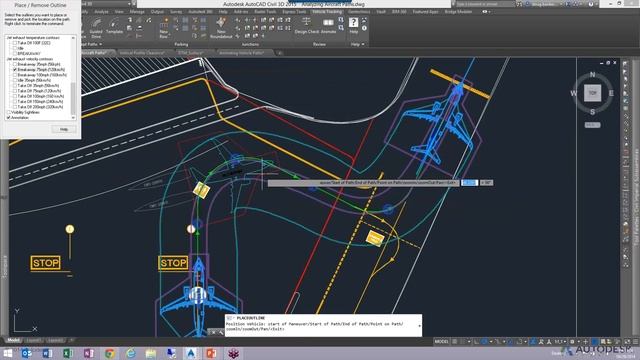Open the Survey ribbon tab
This screenshot has width=640, height=360.
(176, 12)
